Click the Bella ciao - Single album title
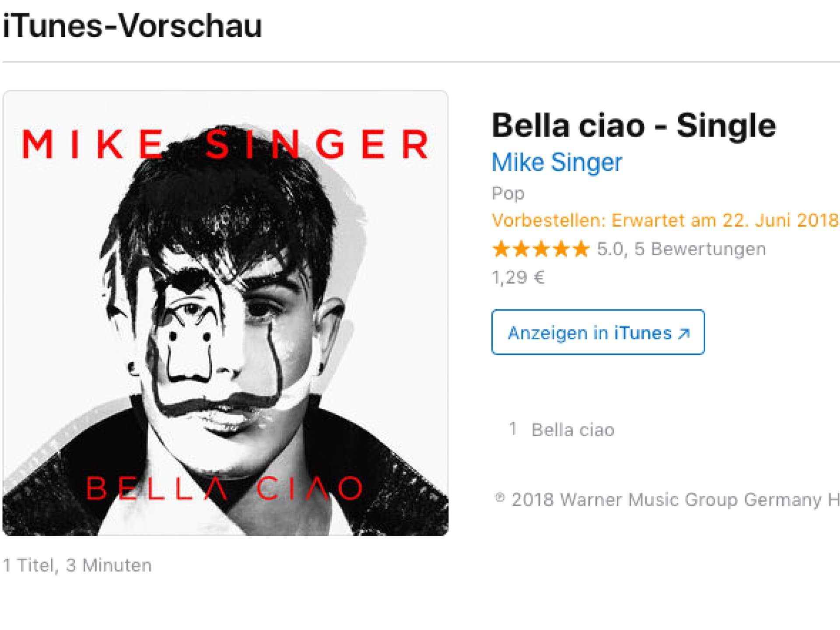This screenshot has height=630, width=840. [634, 126]
